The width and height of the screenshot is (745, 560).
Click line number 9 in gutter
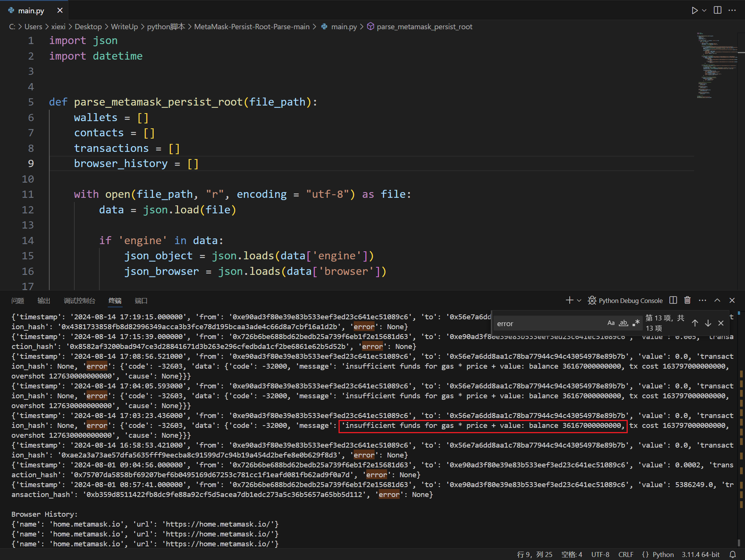coord(31,163)
